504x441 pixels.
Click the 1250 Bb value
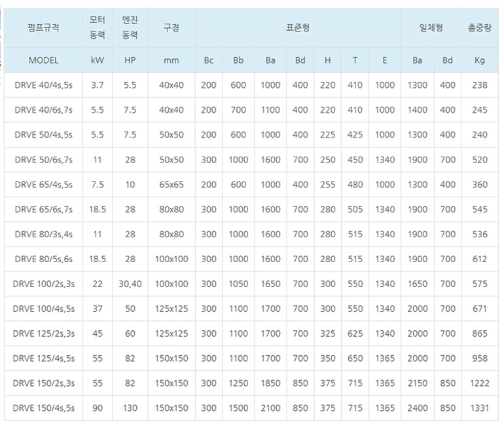(x=238, y=383)
